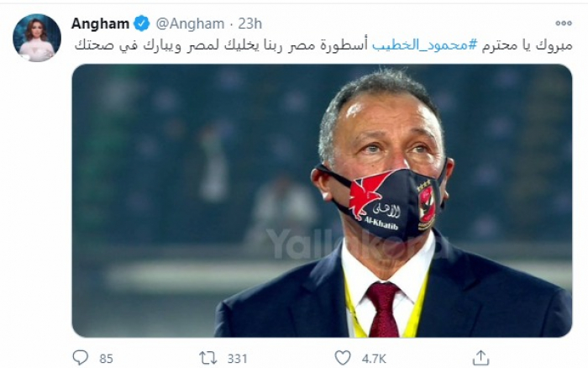588x368 pixels.
Task: Click the blue verified badge
Action: (x=142, y=24)
